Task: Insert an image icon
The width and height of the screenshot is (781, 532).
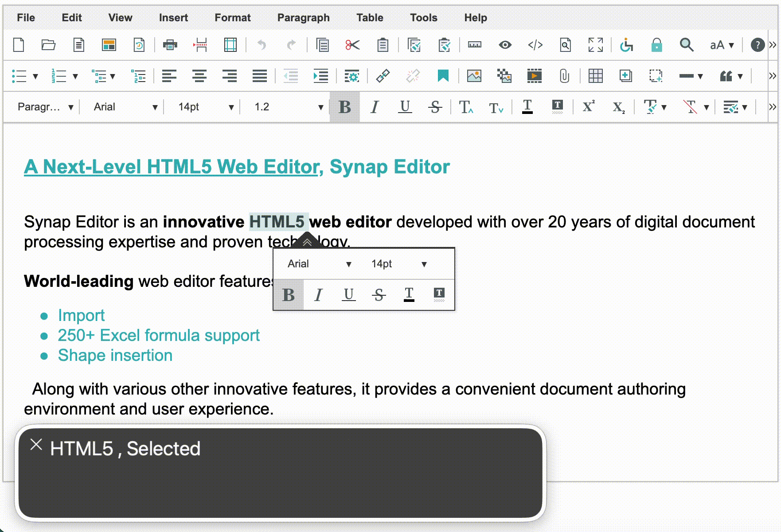Action: pos(474,76)
